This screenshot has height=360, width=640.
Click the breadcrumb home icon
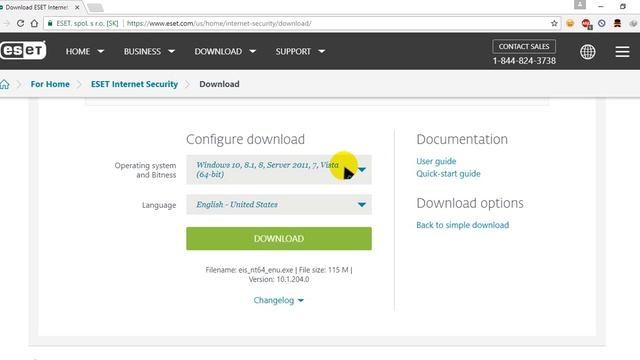point(4,84)
